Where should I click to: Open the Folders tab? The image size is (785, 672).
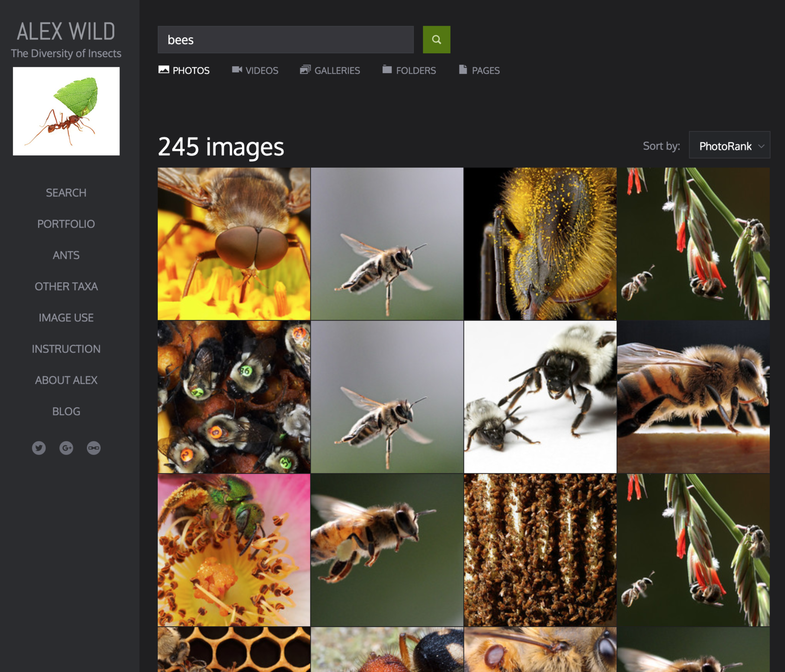pos(409,70)
